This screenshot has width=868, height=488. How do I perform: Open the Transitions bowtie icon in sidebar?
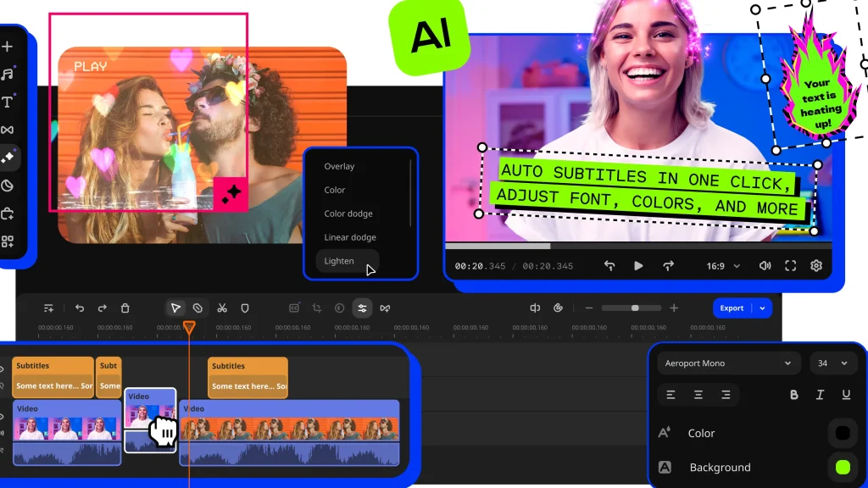pos(8,130)
